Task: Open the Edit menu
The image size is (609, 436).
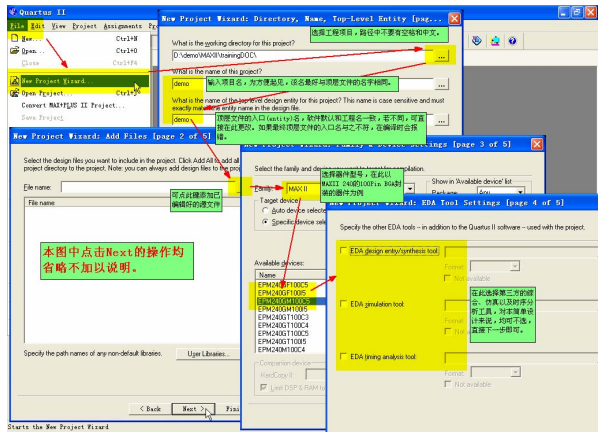Action: [37, 26]
